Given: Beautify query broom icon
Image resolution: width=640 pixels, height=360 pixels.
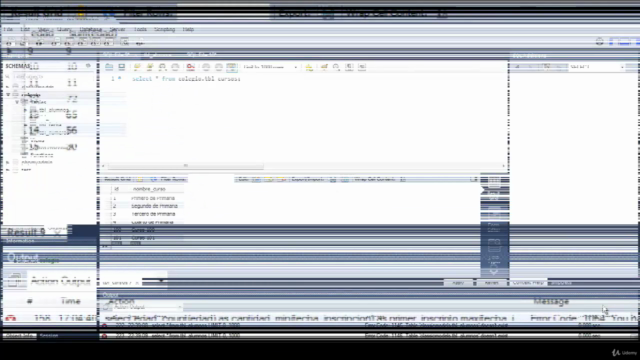Looking at the screenshot, I should click(x=324, y=67).
